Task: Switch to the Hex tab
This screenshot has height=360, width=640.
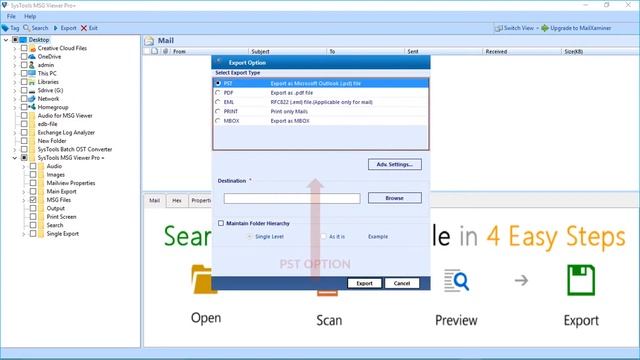Action: click(x=177, y=200)
